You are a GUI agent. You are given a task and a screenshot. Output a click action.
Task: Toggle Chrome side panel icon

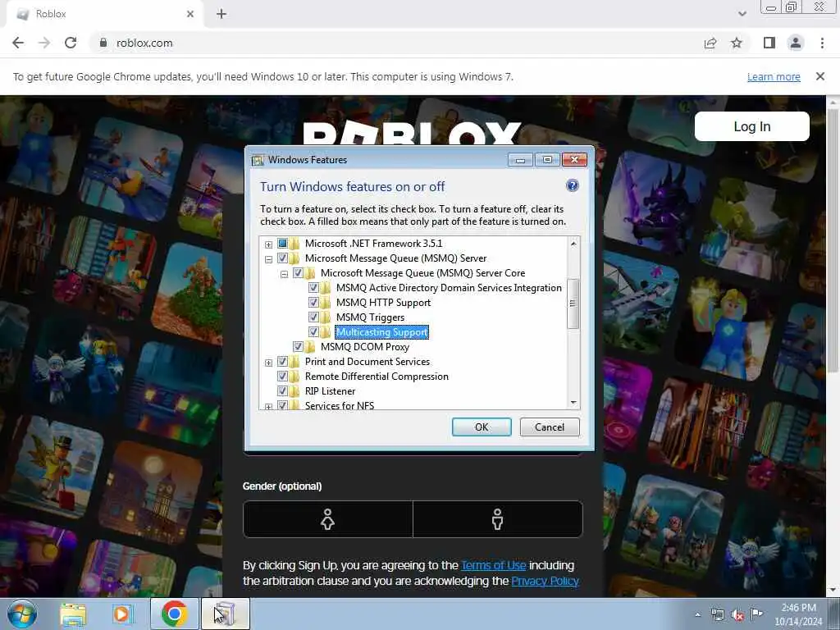(769, 43)
